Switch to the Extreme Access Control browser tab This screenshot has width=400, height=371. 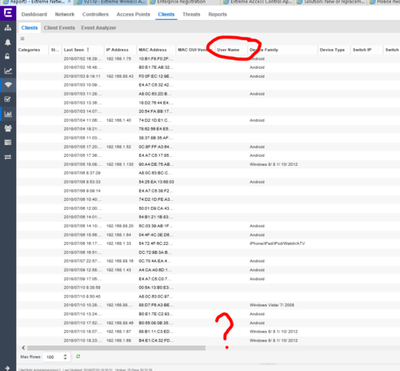pos(258,2)
